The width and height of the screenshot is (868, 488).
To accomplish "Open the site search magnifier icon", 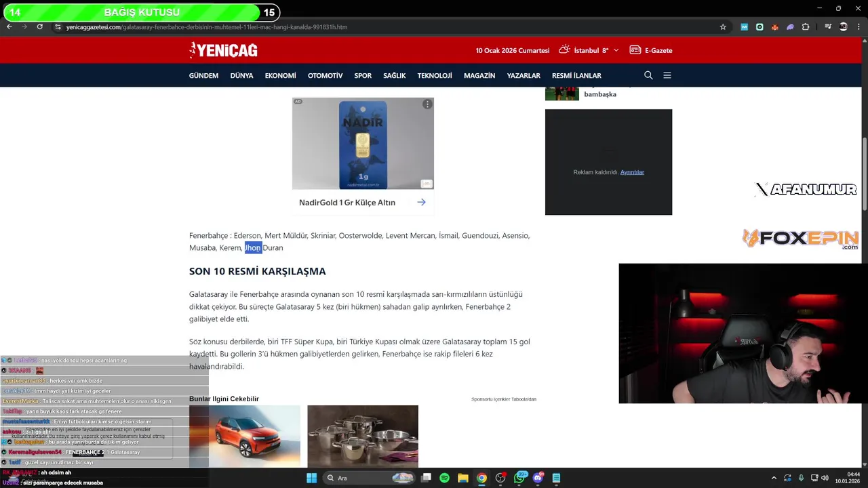I will click(648, 75).
